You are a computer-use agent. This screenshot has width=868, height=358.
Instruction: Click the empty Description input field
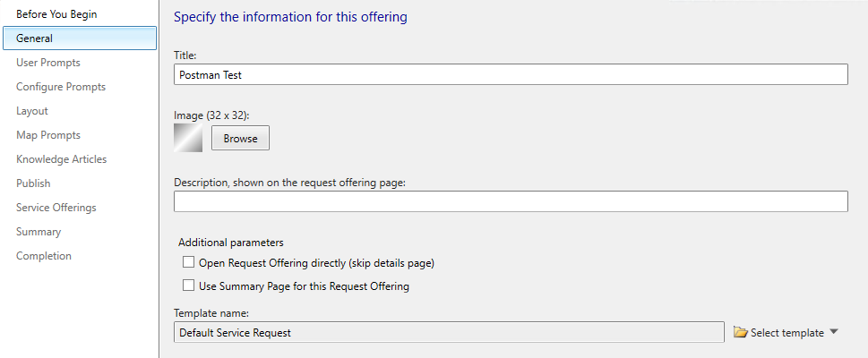511,202
